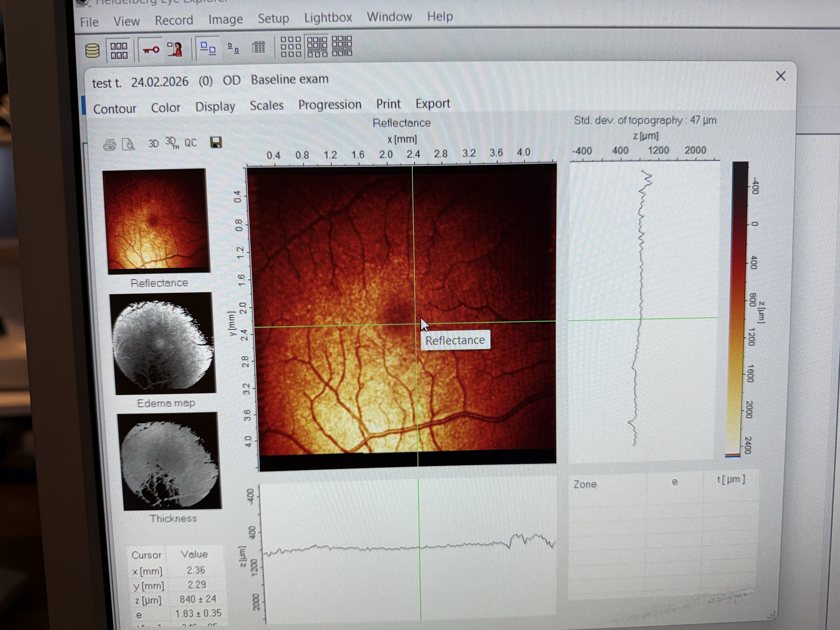Screen dimensions: 840x630
Task: Save using the floppy disk icon
Action: pos(216,142)
